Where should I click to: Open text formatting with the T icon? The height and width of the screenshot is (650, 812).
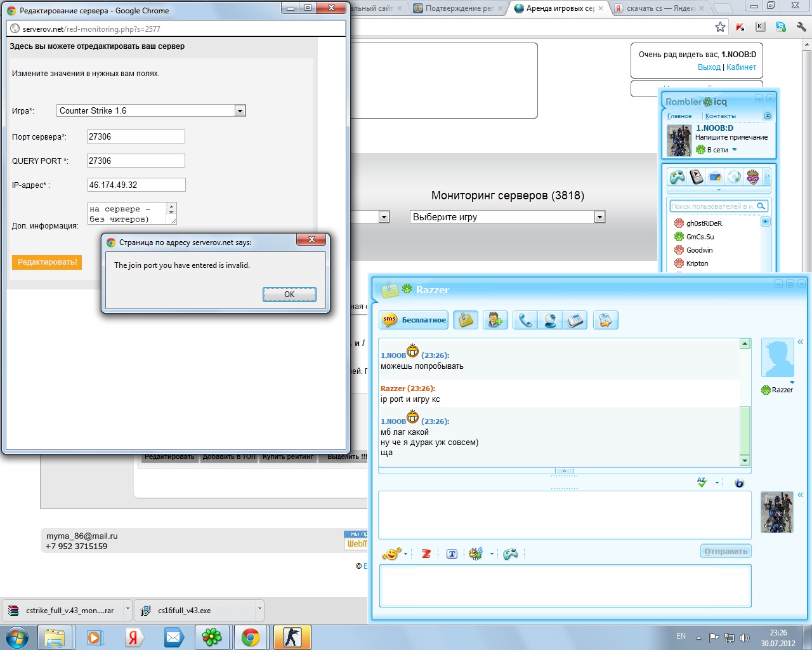pos(452,554)
